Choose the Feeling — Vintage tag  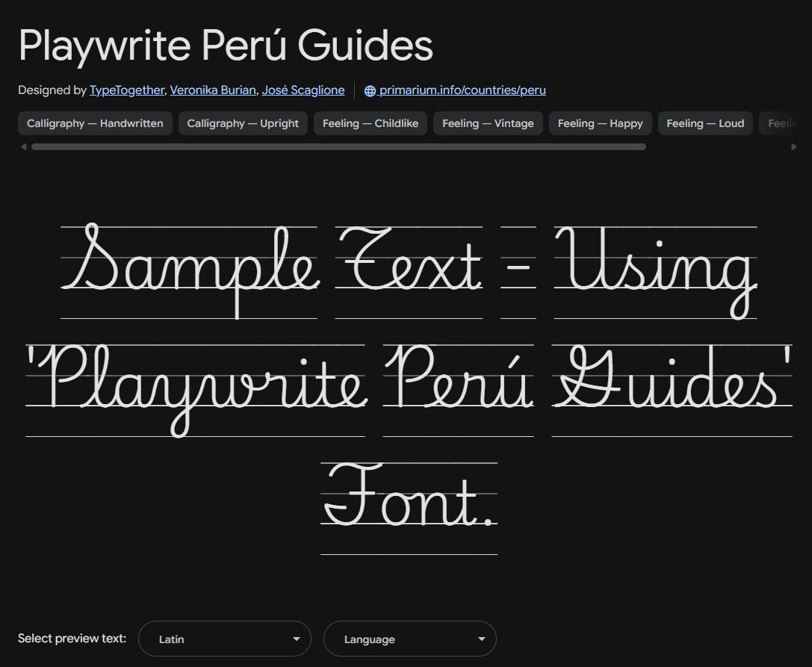point(488,123)
